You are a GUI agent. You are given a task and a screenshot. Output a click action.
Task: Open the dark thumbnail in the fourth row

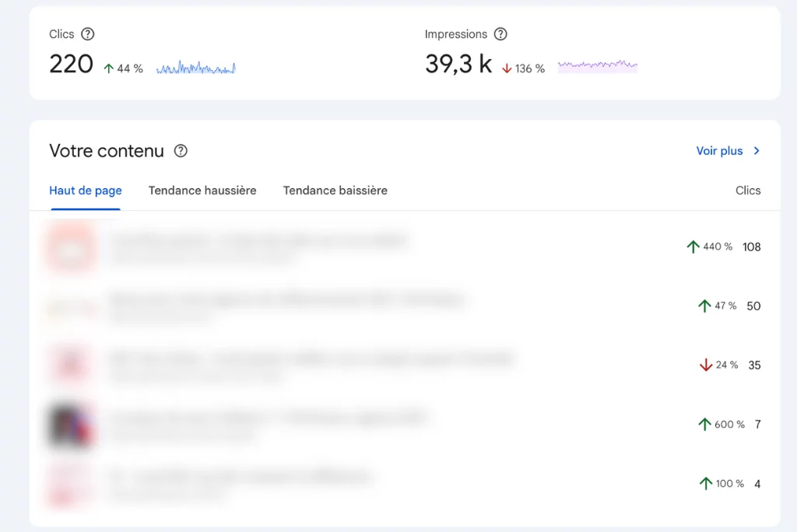point(72,425)
